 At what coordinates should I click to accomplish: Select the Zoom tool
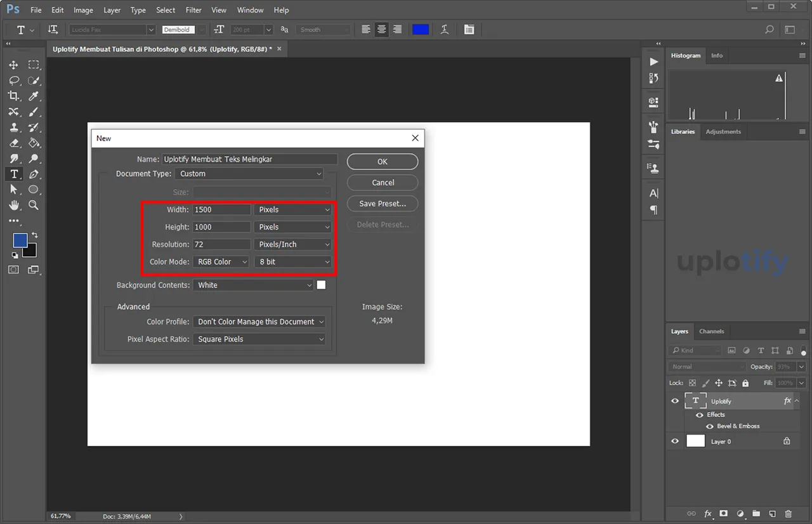coord(34,205)
